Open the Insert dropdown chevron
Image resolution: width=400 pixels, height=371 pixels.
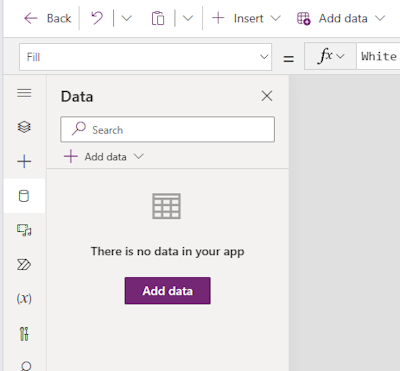275,18
